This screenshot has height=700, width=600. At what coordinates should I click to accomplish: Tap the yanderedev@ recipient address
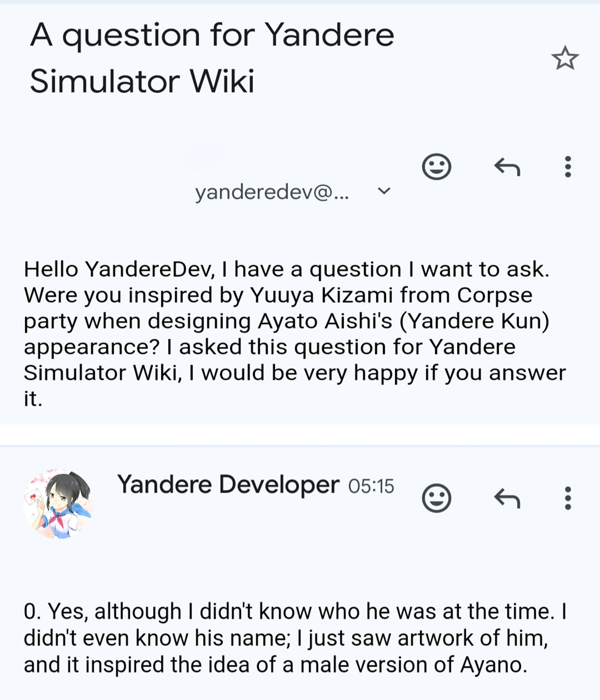(272, 192)
